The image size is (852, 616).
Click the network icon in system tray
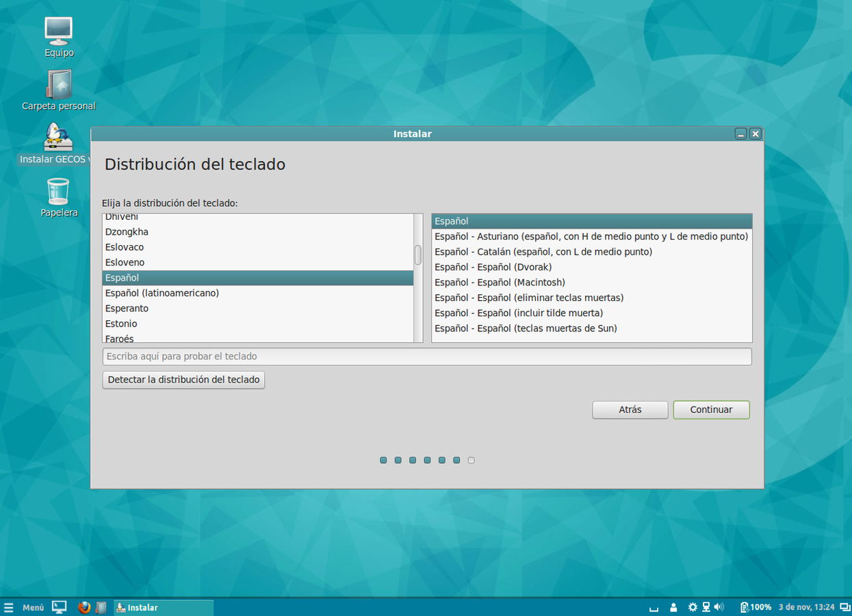click(x=706, y=607)
